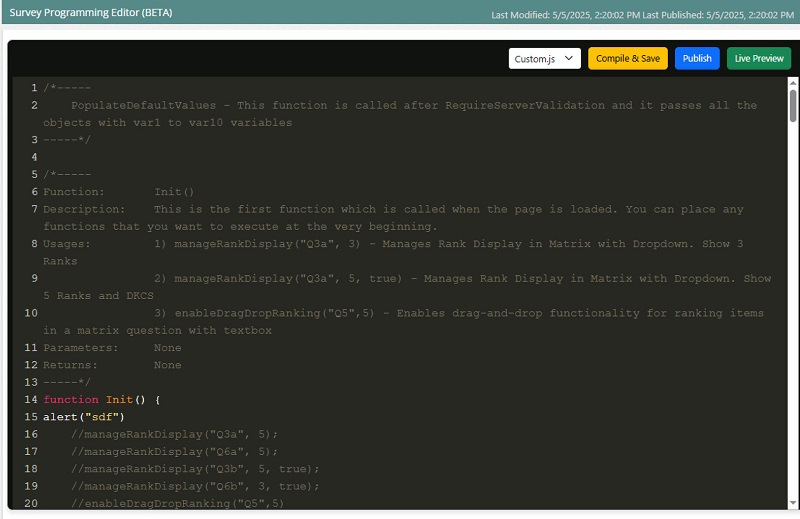Click the //manageRankDisplay("Q3a", 5); line
Viewport: 800px width, 519px height.
click(x=174, y=434)
